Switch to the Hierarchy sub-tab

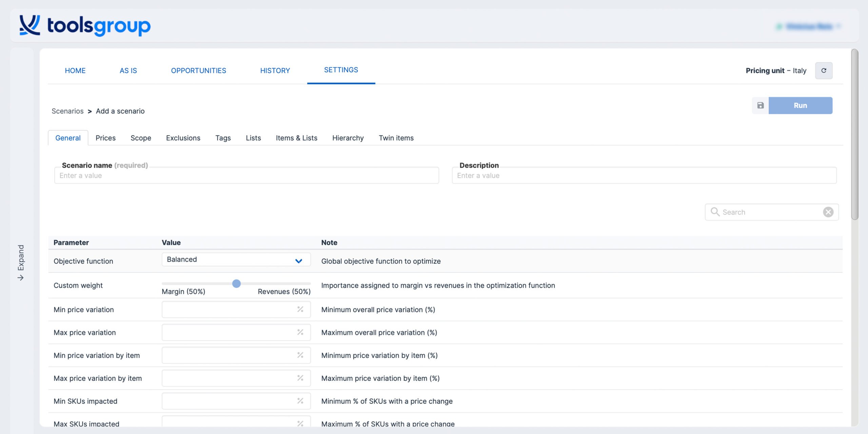tap(348, 138)
